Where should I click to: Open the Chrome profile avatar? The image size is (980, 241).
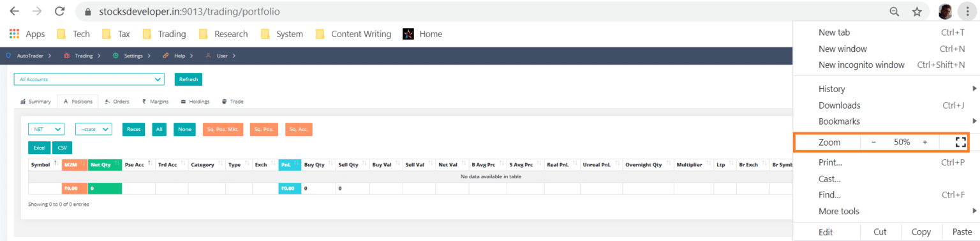946,12
